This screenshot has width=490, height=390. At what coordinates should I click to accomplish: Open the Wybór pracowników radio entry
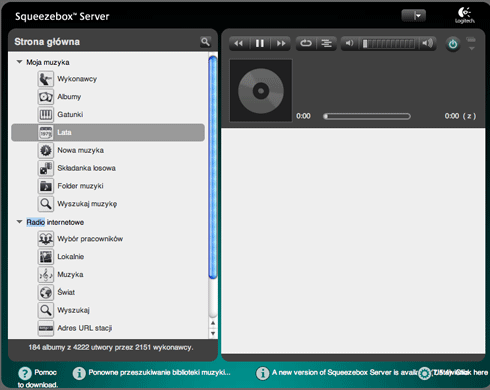coord(90,239)
